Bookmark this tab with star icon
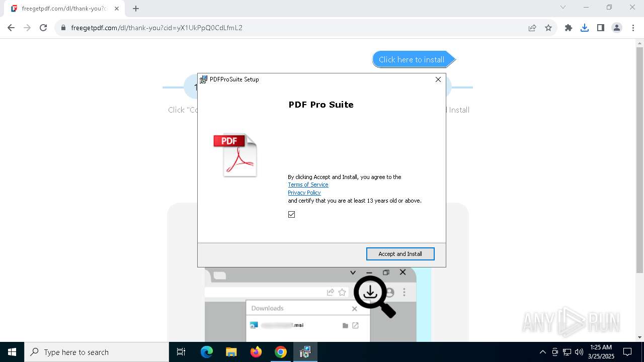Viewport: 644px width, 362px height. 548,28
